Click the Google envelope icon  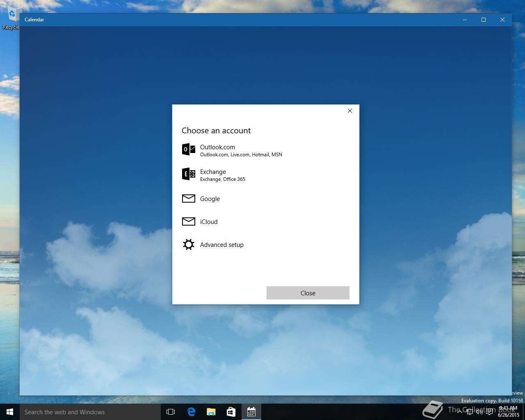point(189,199)
